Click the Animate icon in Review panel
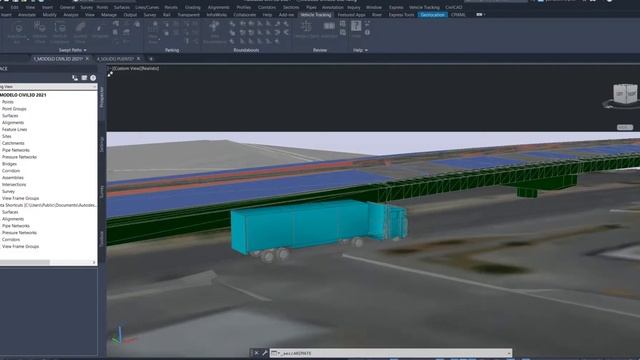The width and height of the screenshot is (640, 360). 329,27
